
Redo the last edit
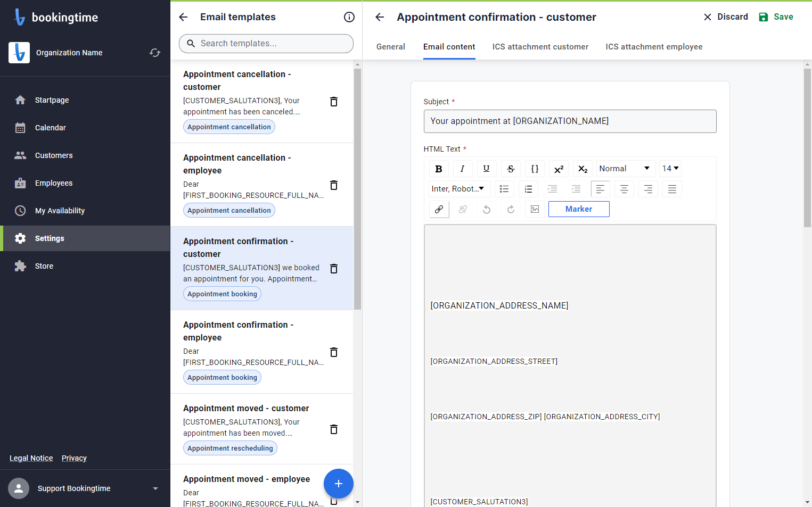pos(511,209)
